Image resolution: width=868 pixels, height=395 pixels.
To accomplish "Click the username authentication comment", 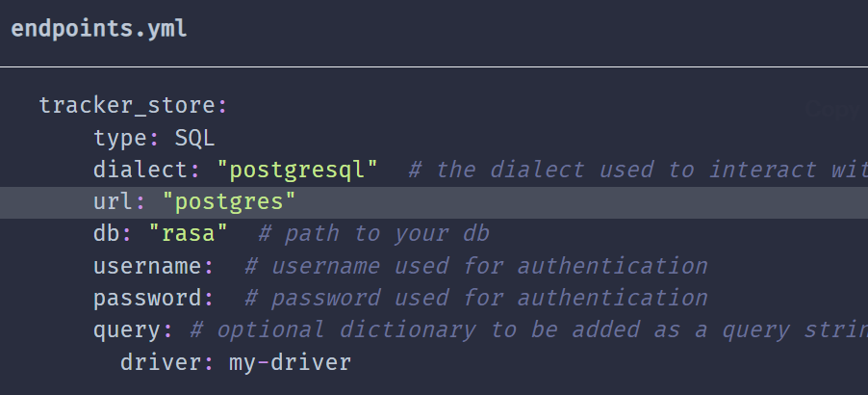I will click(x=476, y=266).
